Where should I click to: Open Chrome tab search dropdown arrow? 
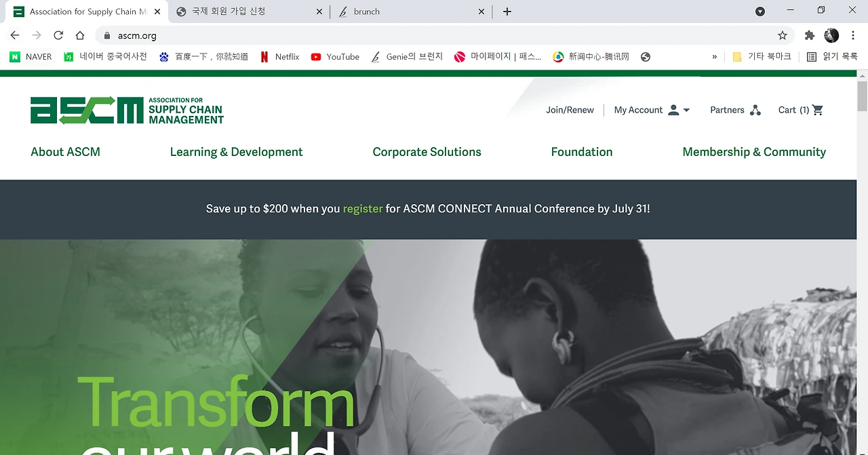tap(760, 12)
